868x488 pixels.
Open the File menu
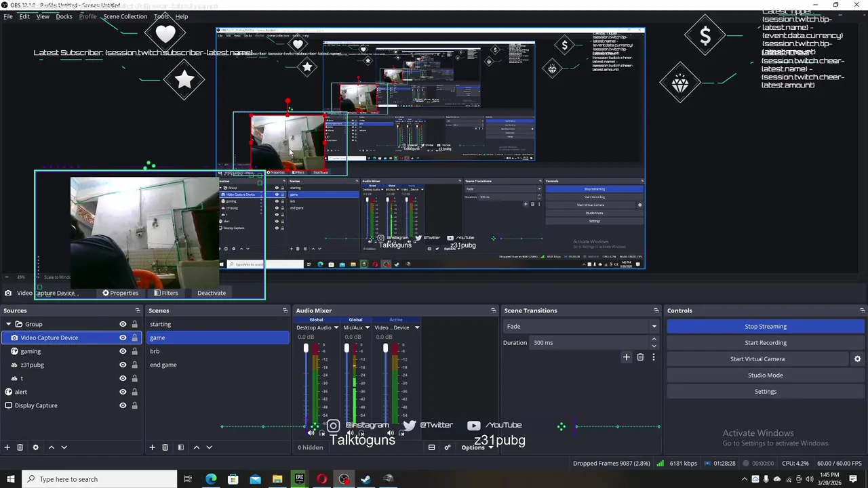(x=8, y=16)
